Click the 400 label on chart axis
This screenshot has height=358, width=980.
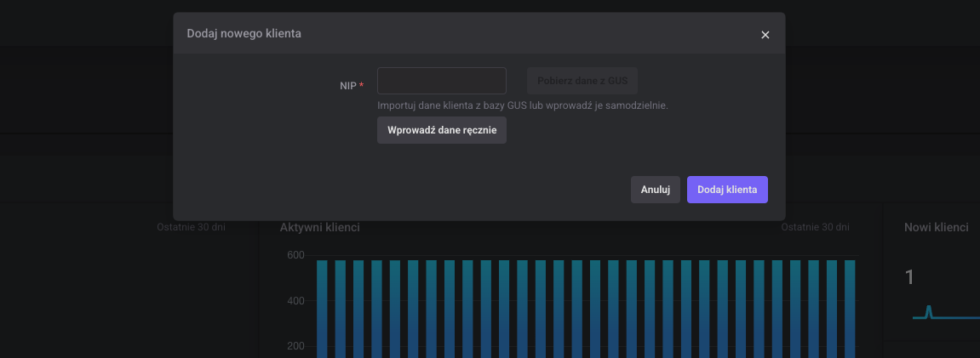click(295, 301)
